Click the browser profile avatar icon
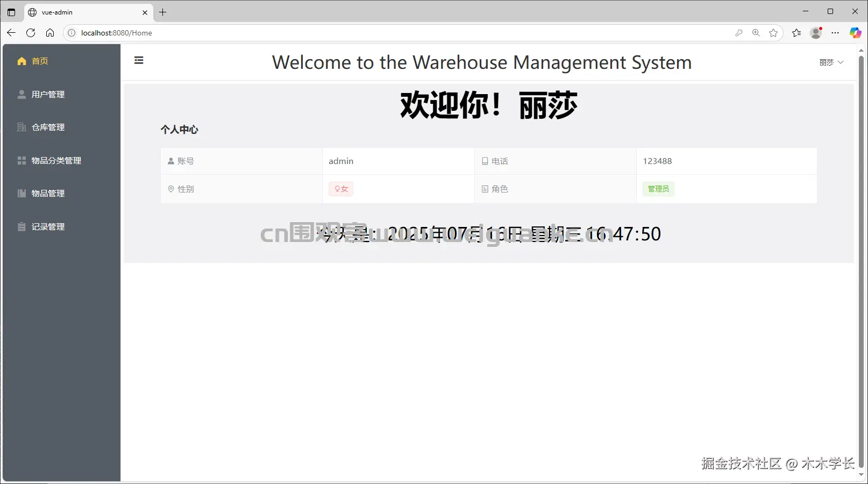Screen dimensions: 868x484 [x=815, y=33]
